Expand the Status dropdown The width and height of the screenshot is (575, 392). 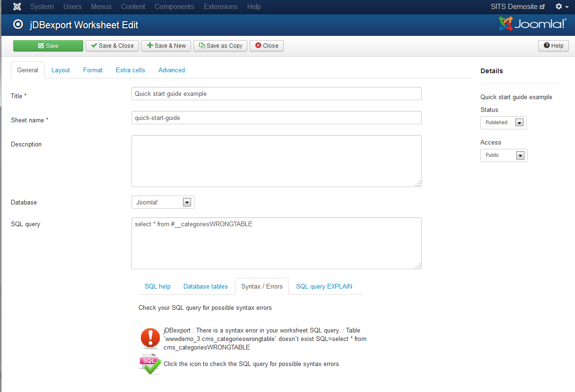point(504,123)
